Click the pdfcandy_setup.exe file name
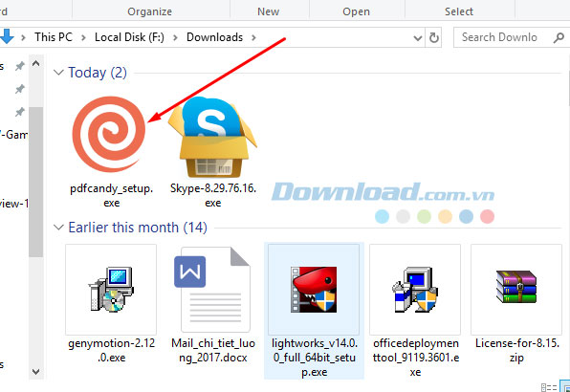570x392 pixels. (x=111, y=195)
